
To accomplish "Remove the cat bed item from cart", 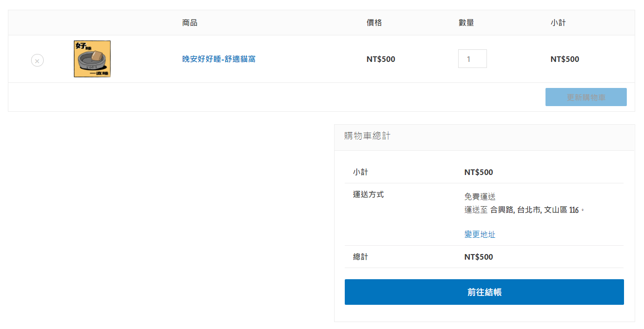I will [37, 60].
